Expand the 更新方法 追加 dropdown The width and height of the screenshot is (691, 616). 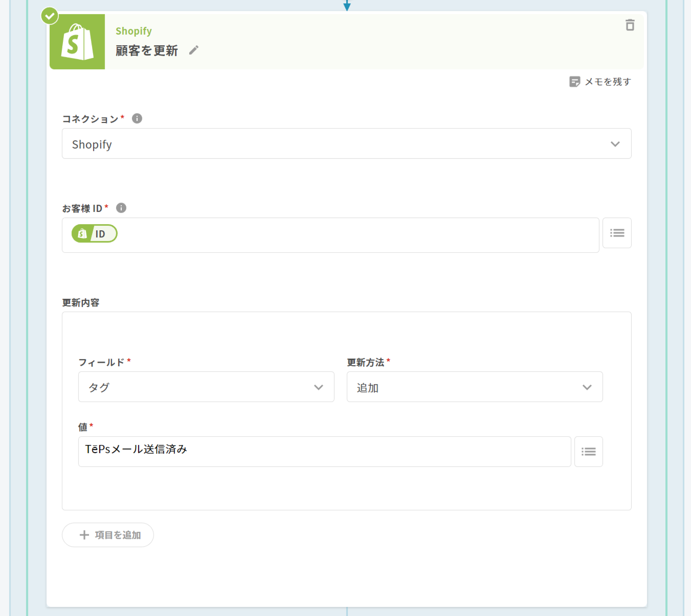[x=474, y=387]
